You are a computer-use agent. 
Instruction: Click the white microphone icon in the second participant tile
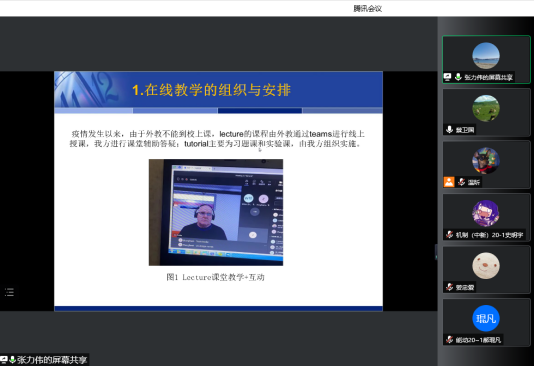click(450, 129)
